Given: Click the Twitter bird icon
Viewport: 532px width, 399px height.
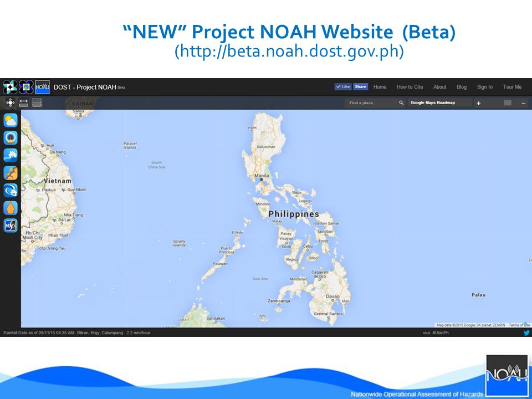Looking at the screenshot, I should [526, 333].
